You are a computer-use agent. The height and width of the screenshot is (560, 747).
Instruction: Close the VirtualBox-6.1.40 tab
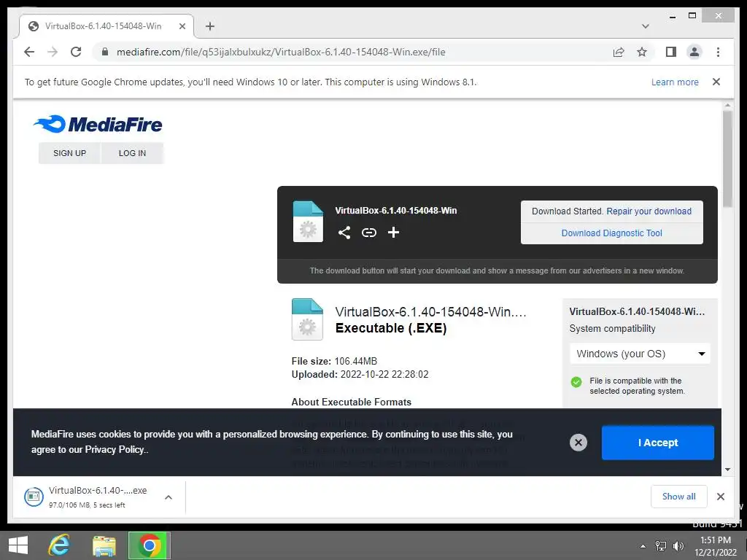182,26
